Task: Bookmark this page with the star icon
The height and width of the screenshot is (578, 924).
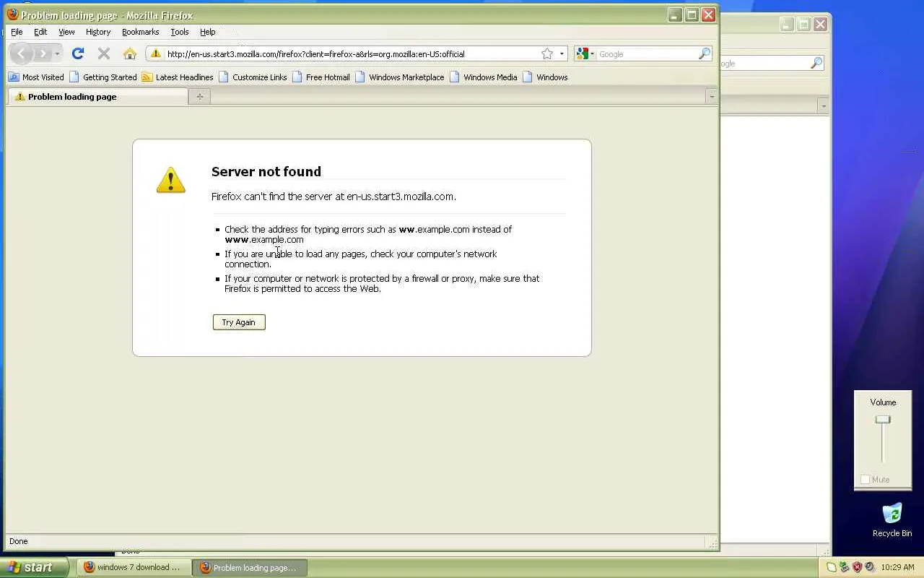Action: click(x=547, y=53)
